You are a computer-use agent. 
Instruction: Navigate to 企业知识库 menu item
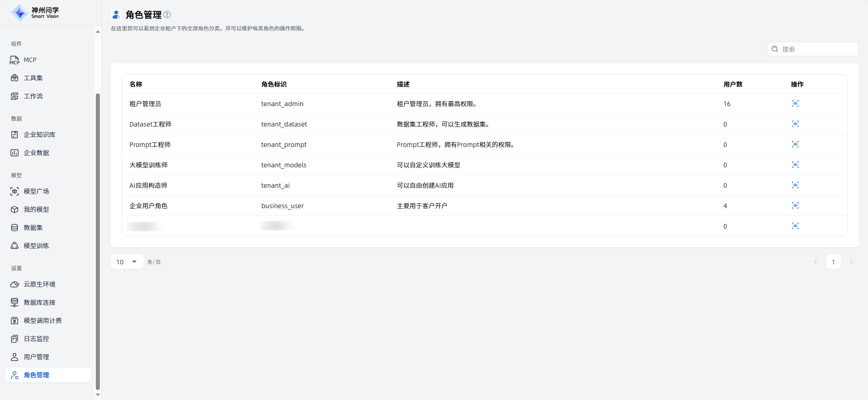point(39,135)
